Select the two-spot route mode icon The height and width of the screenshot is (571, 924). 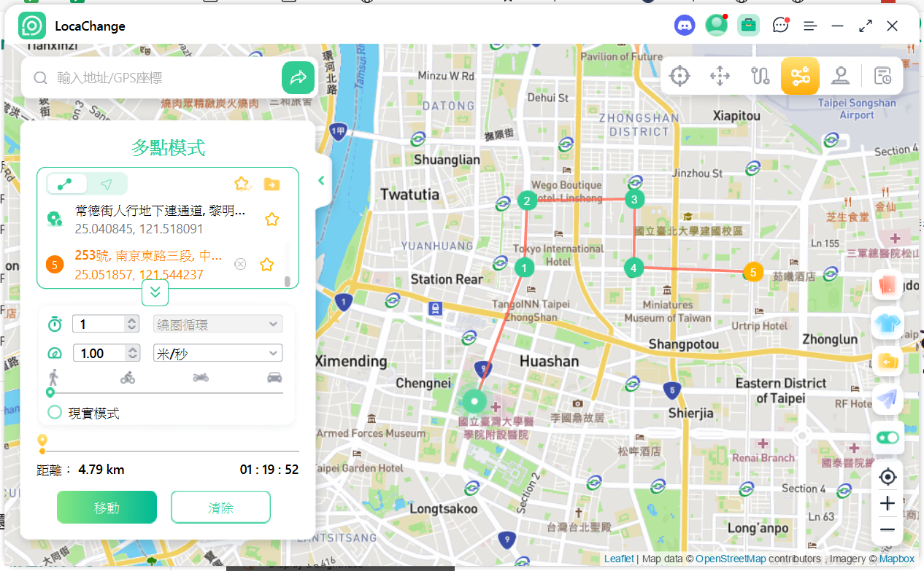760,76
